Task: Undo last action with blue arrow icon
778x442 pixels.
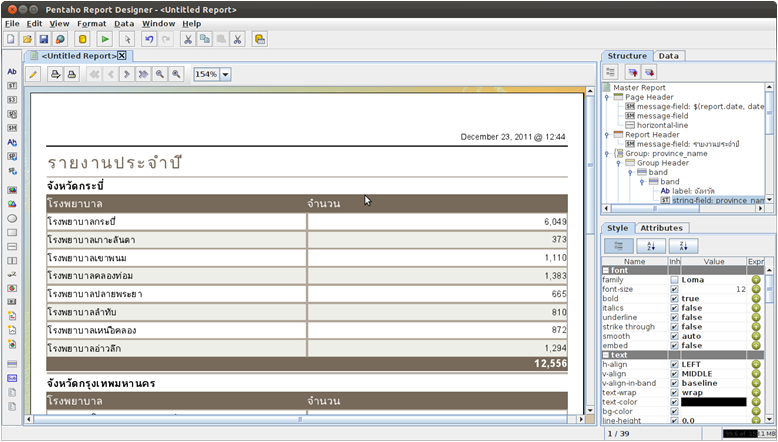Action: tap(149, 39)
